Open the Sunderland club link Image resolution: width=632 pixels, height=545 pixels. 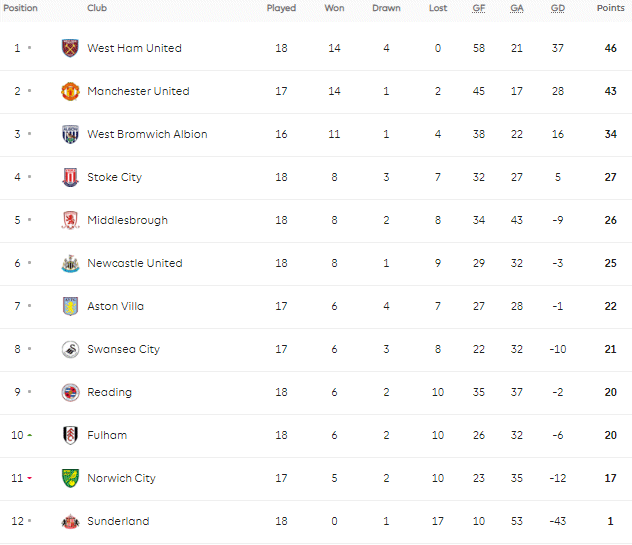[x=118, y=521]
